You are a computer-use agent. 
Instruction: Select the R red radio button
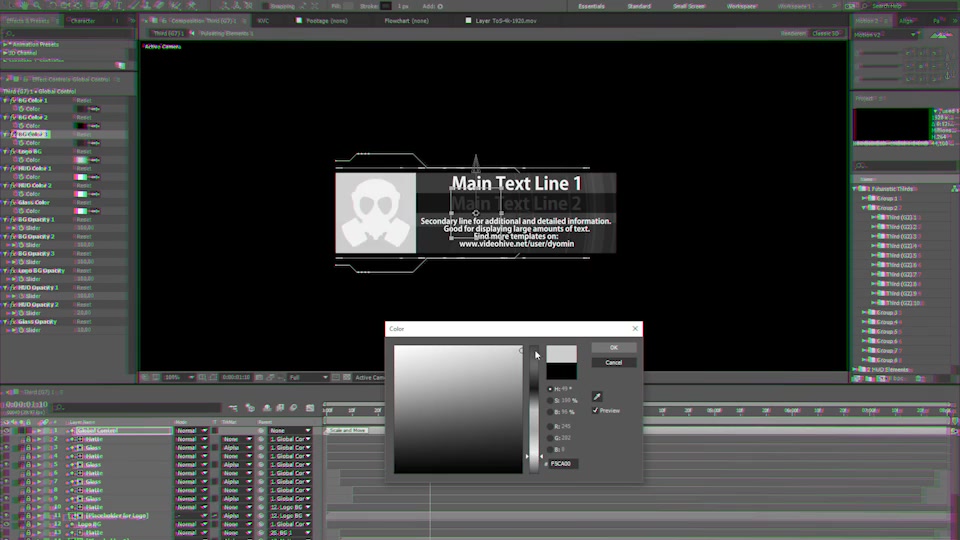coord(550,426)
